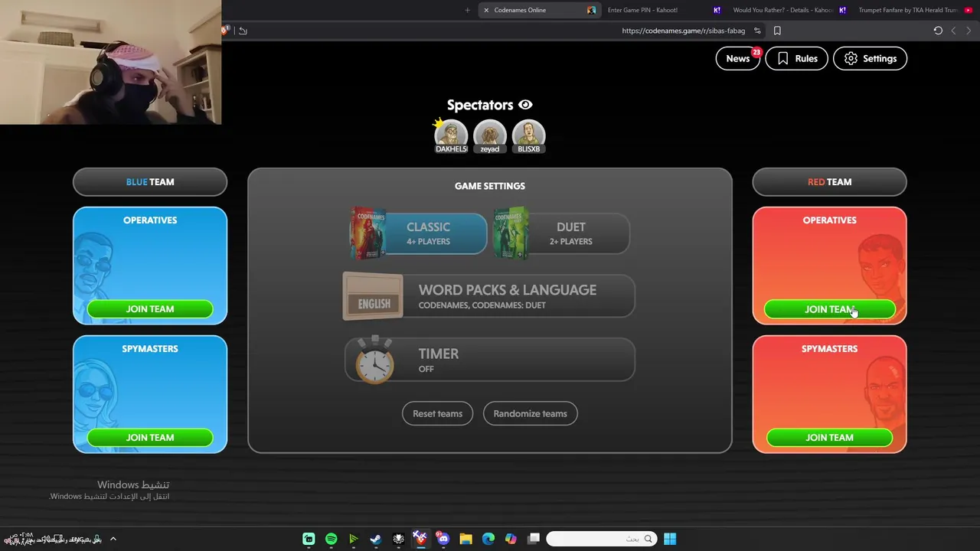This screenshot has height=551, width=980.
Task: Click zeyad spectator avatar
Action: coord(490,136)
